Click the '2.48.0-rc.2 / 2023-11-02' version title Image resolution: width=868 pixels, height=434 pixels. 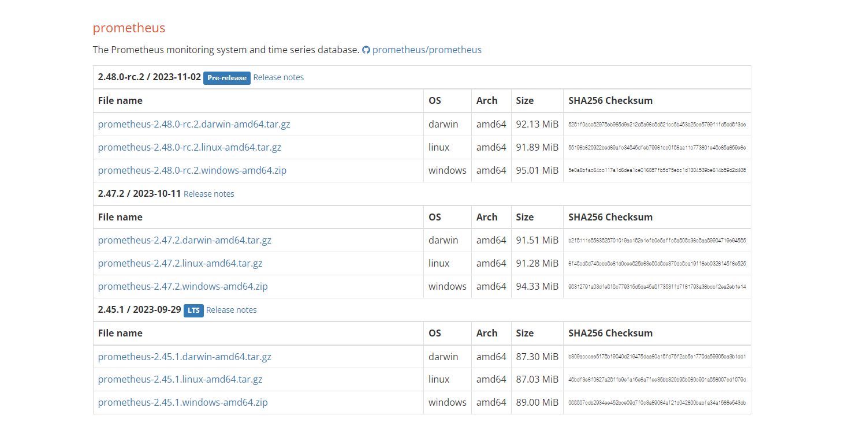pyautogui.click(x=150, y=77)
